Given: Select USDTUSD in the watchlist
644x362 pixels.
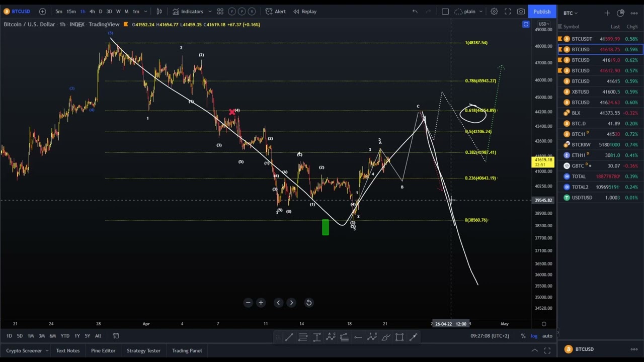Looking at the screenshot, I should (600, 198).
